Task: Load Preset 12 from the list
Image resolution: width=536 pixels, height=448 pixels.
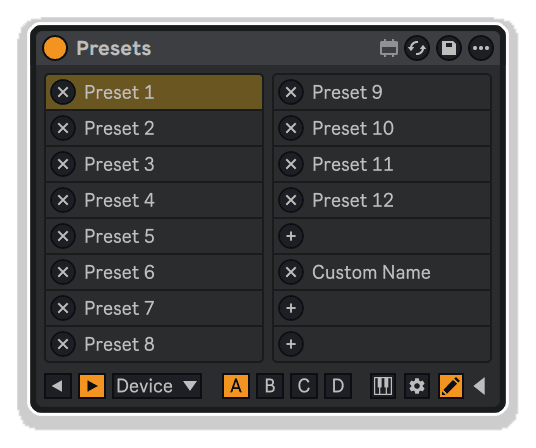Action: tap(382, 200)
